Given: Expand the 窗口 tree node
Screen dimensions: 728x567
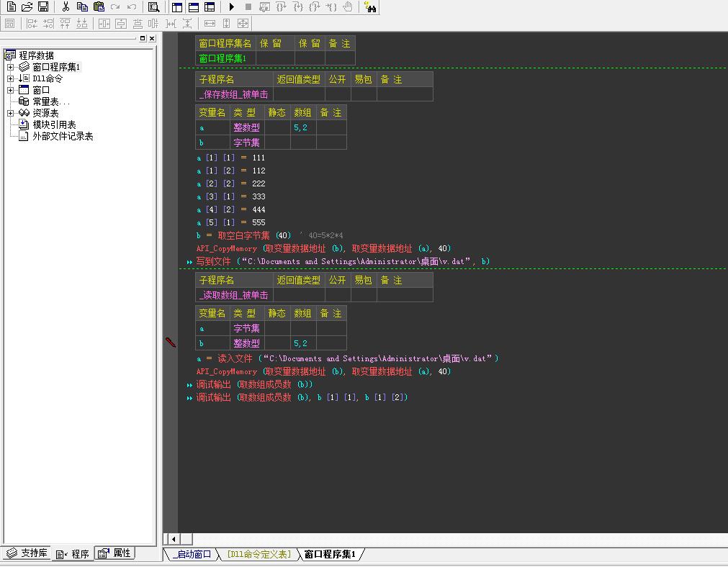Looking at the screenshot, I should point(10,91).
